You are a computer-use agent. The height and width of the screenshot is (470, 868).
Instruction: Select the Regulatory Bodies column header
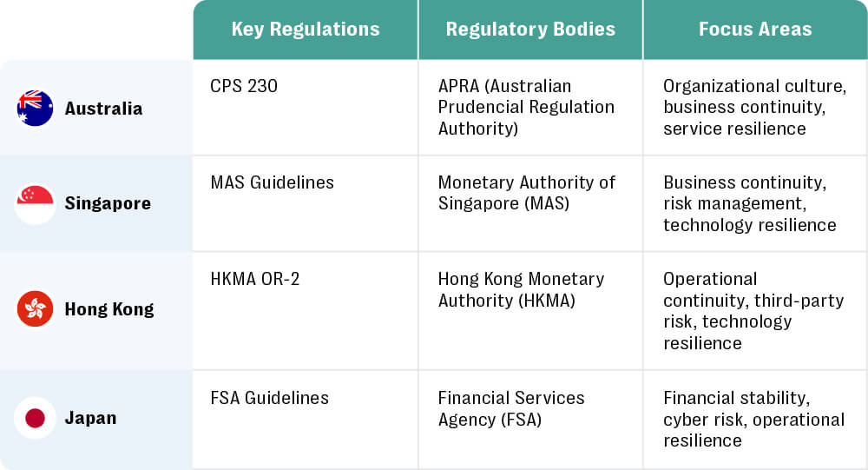(x=530, y=30)
